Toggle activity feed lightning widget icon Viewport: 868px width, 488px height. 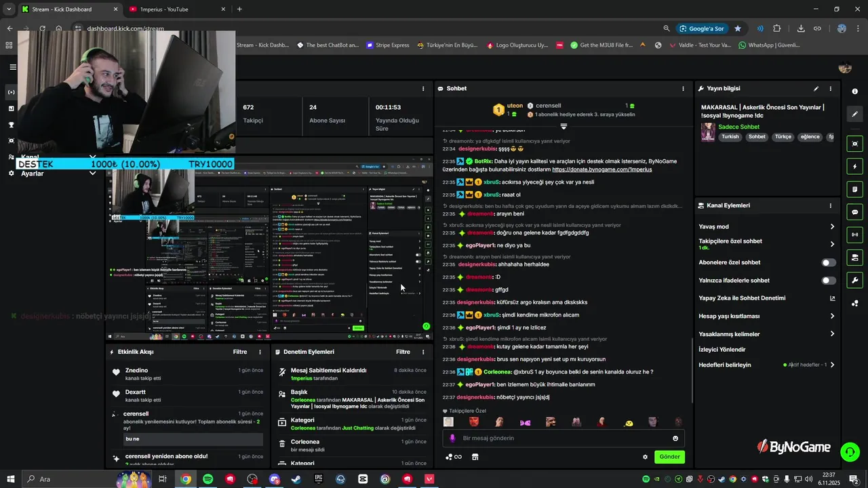[x=855, y=167]
